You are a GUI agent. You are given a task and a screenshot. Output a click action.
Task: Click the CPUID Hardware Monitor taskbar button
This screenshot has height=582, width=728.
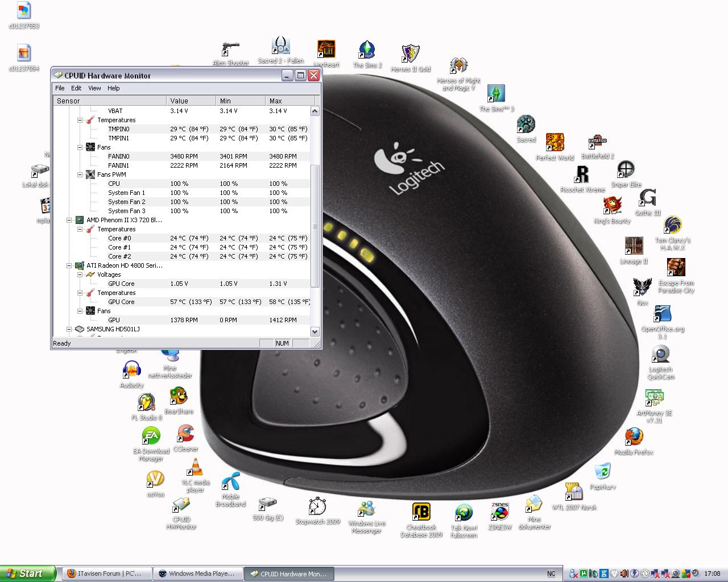pyautogui.click(x=290, y=573)
